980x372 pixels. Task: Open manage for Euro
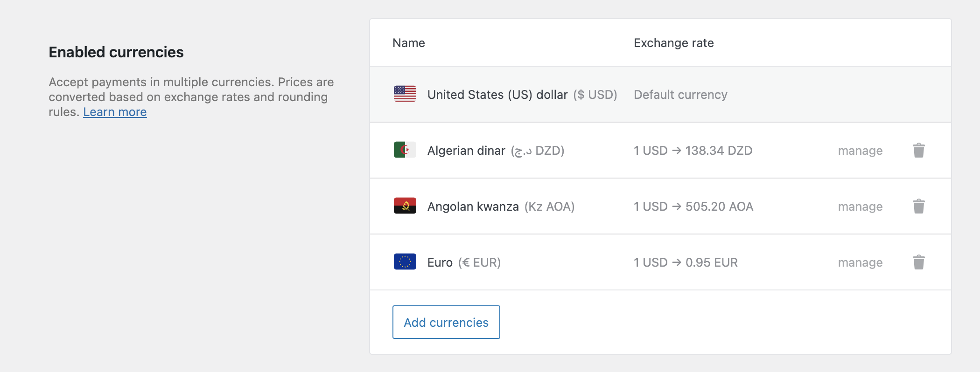pyautogui.click(x=860, y=262)
